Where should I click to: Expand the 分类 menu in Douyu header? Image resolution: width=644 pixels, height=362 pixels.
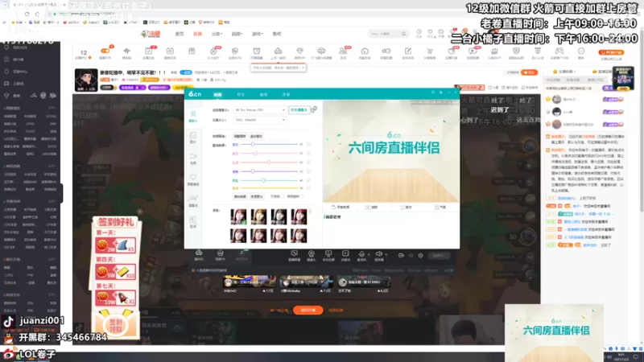point(217,34)
